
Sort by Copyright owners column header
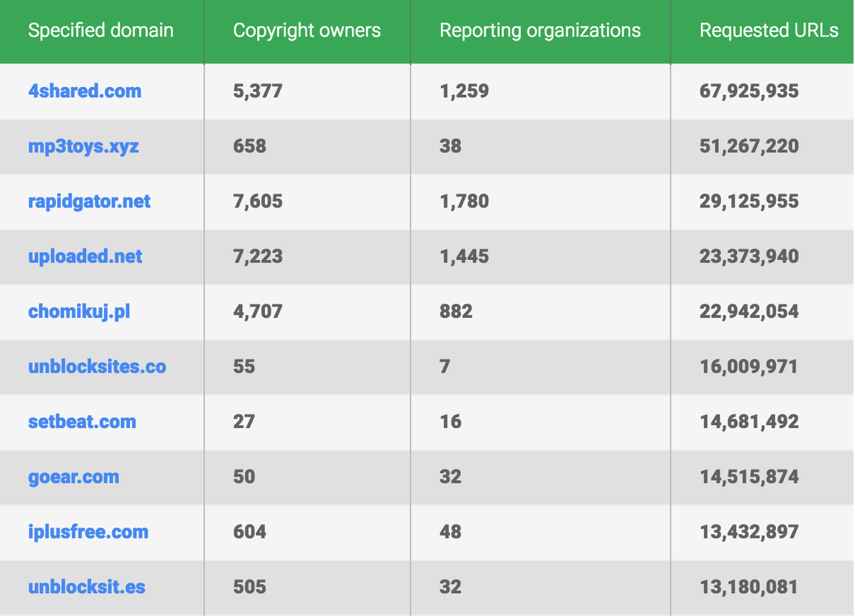tap(307, 31)
